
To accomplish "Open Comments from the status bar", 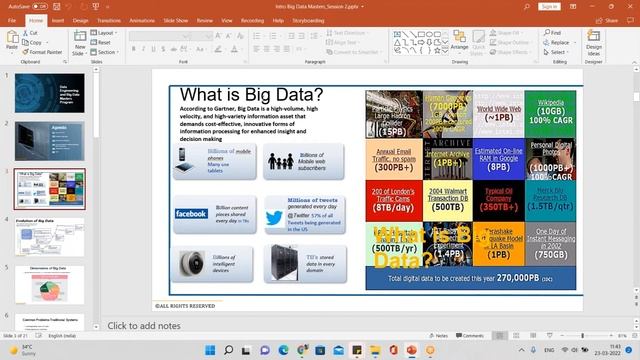I will click(470, 336).
